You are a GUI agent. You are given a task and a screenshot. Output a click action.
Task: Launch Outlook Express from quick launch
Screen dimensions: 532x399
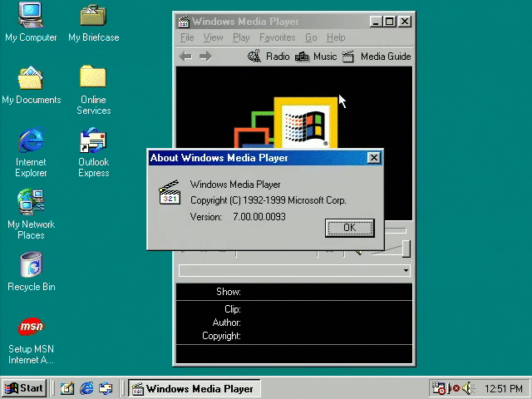pos(106,388)
